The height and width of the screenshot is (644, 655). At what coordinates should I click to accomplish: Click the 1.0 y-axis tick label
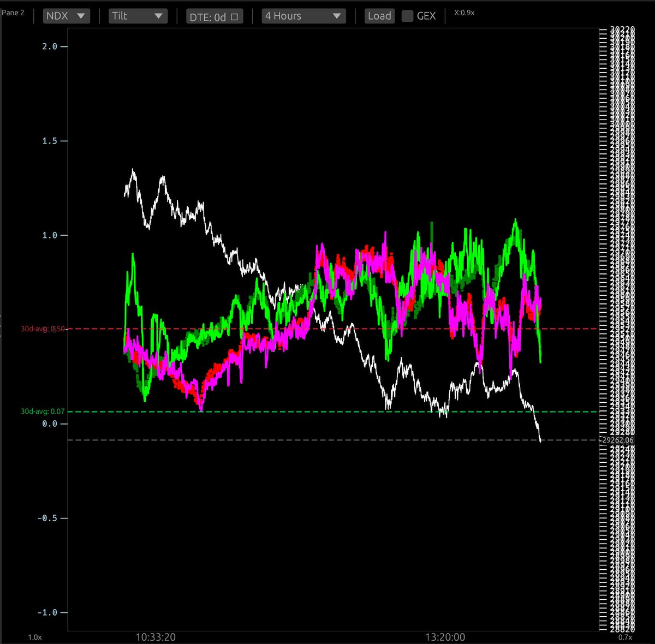[x=50, y=235]
